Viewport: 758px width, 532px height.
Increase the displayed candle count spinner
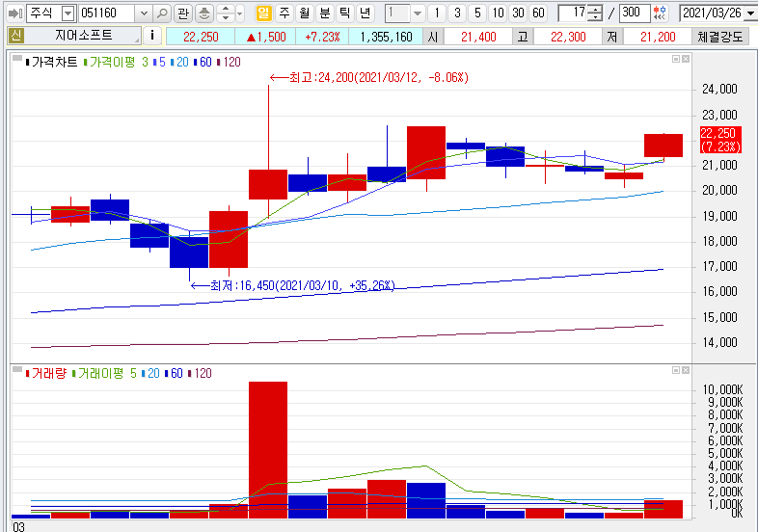point(597,10)
